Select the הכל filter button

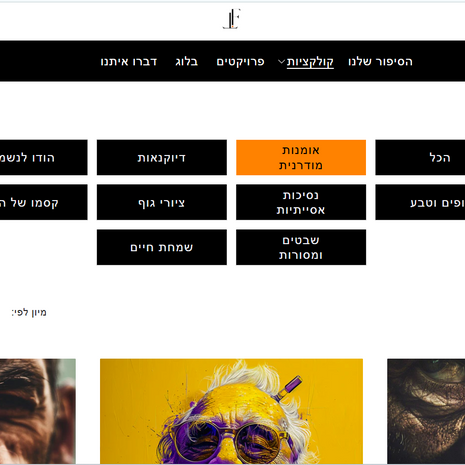(420, 157)
